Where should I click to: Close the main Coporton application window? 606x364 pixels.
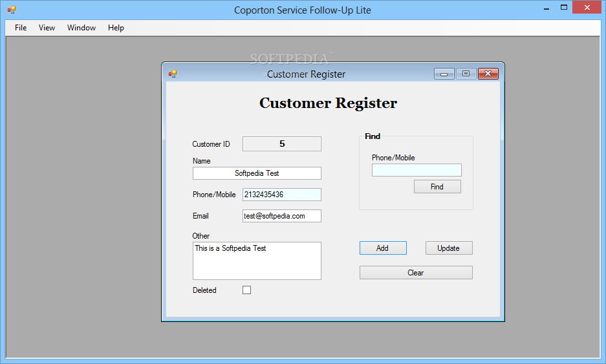pyautogui.click(x=587, y=7)
